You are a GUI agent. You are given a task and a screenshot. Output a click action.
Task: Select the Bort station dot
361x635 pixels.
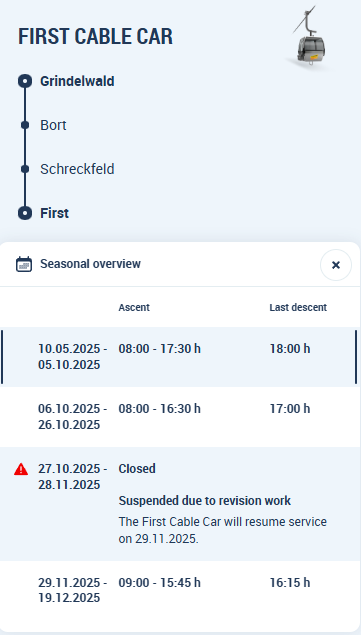pyautogui.click(x=25, y=125)
